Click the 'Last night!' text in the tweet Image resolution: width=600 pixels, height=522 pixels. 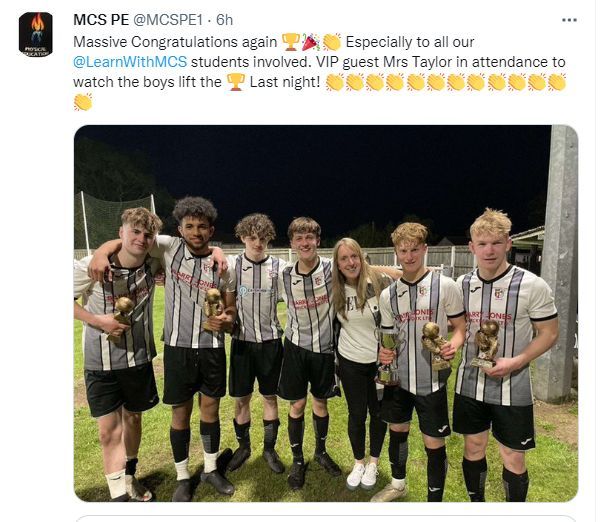[x=285, y=82]
